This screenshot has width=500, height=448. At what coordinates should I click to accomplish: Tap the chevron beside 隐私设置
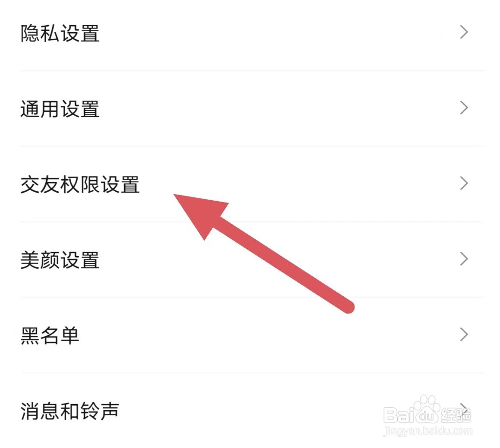click(x=464, y=32)
